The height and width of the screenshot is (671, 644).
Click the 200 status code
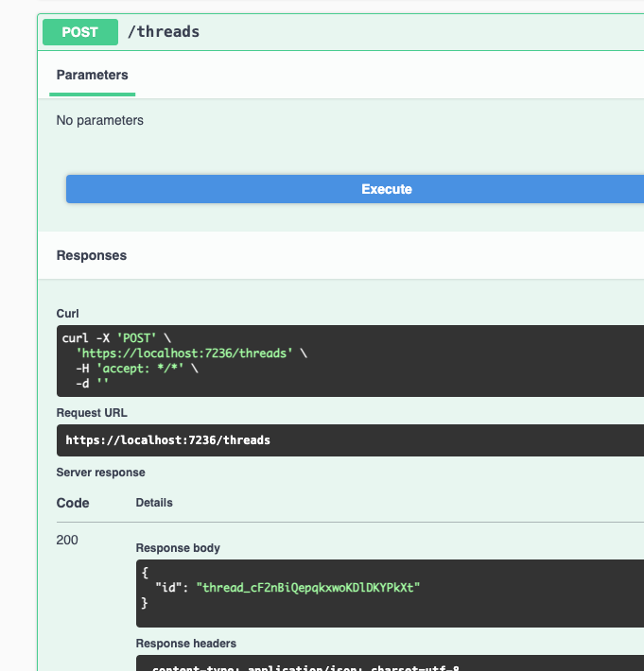click(x=67, y=540)
